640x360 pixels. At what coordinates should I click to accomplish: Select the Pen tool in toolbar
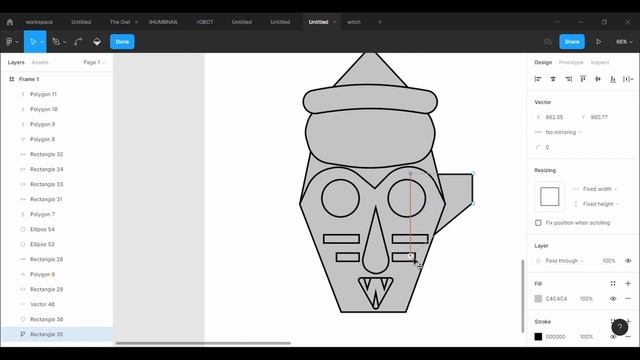click(x=56, y=42)
